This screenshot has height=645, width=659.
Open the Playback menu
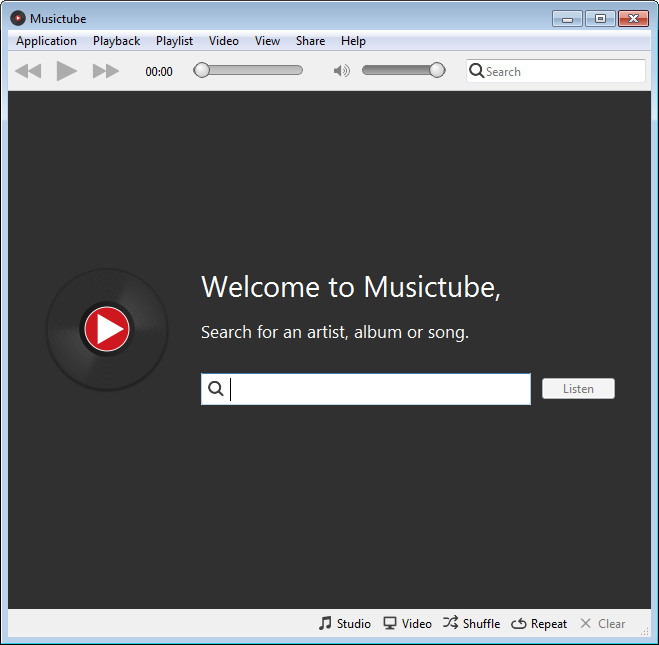pos(116,41)
